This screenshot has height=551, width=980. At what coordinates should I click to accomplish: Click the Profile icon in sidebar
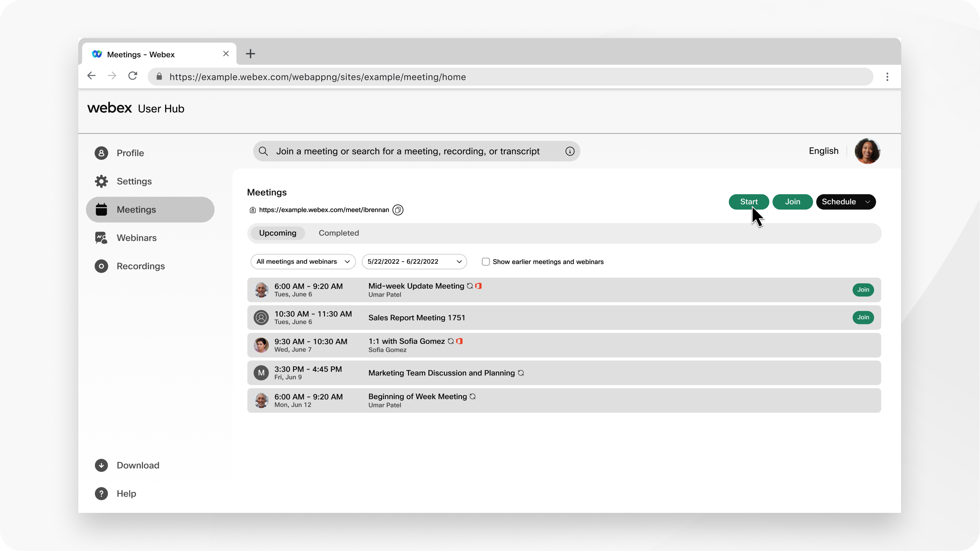pos(102,153)
